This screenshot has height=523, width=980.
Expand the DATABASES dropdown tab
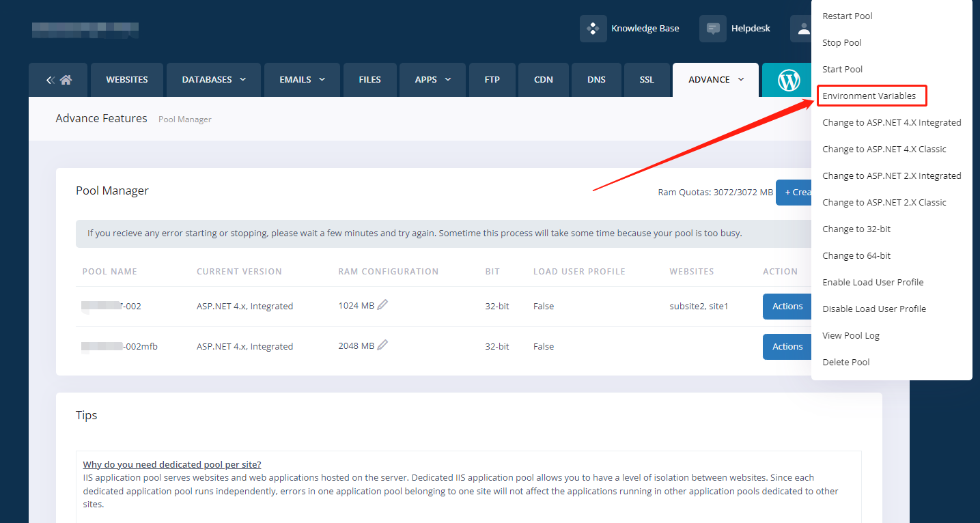[x=214, y=80]
